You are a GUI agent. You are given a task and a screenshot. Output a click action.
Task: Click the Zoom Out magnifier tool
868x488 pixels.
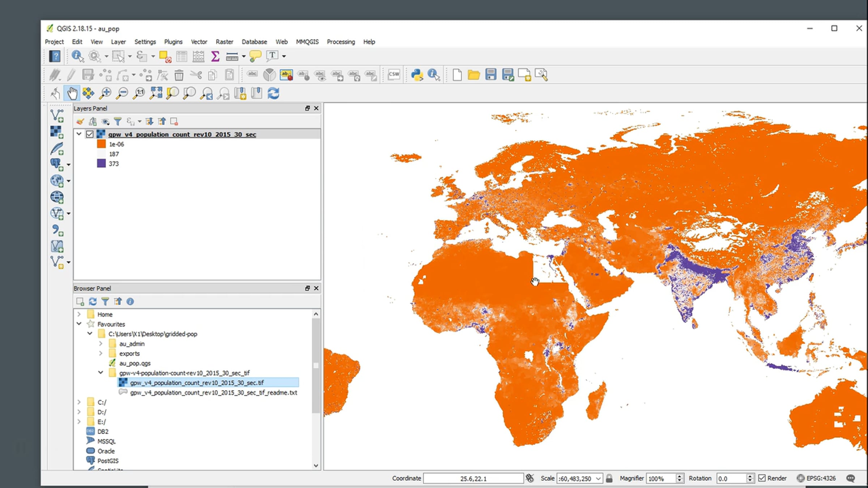(x=122, y=93)
